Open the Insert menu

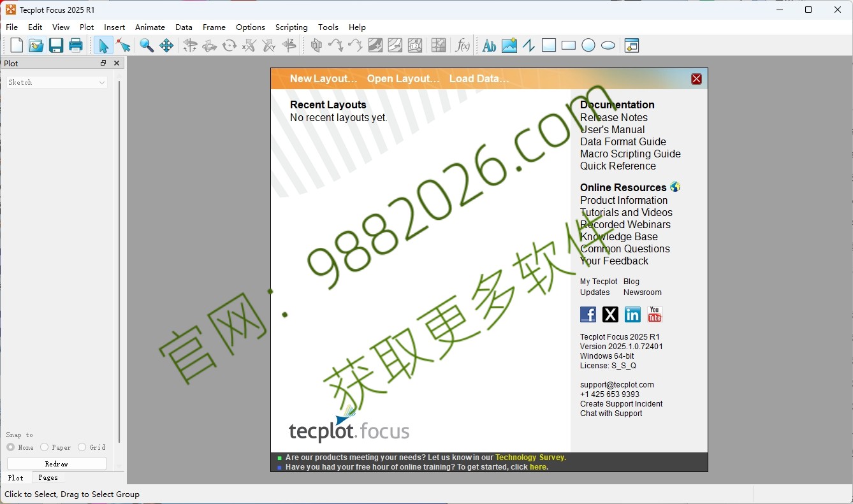[115, 27]
